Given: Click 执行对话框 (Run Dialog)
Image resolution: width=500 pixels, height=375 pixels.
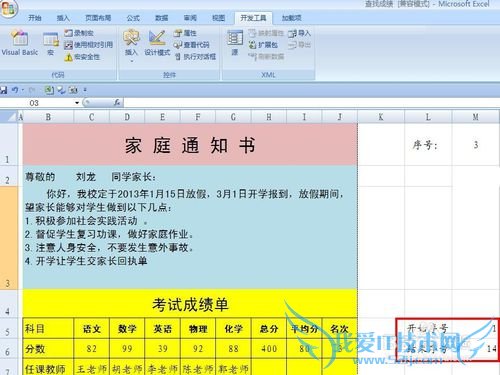Looking at the screenshot, I should (x=195, y=57).
